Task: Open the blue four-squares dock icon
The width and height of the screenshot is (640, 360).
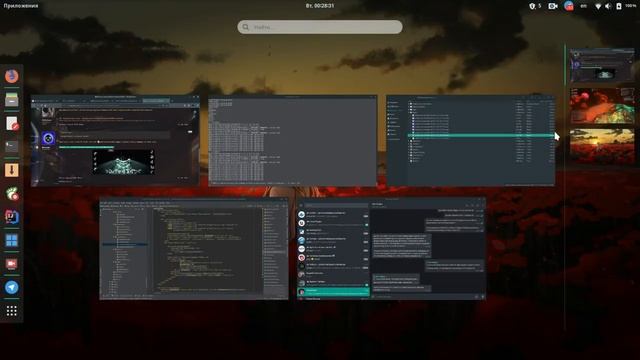Action: 11,240
